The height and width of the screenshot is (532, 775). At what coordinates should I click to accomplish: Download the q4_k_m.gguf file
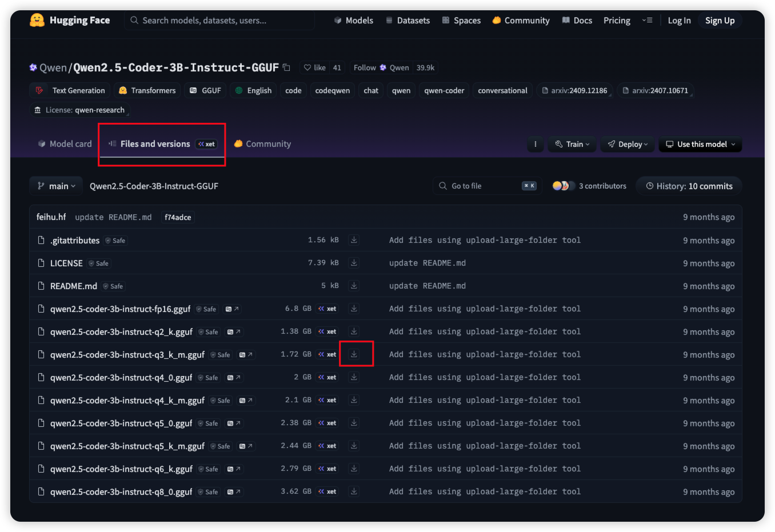click(x=354, y=400)
